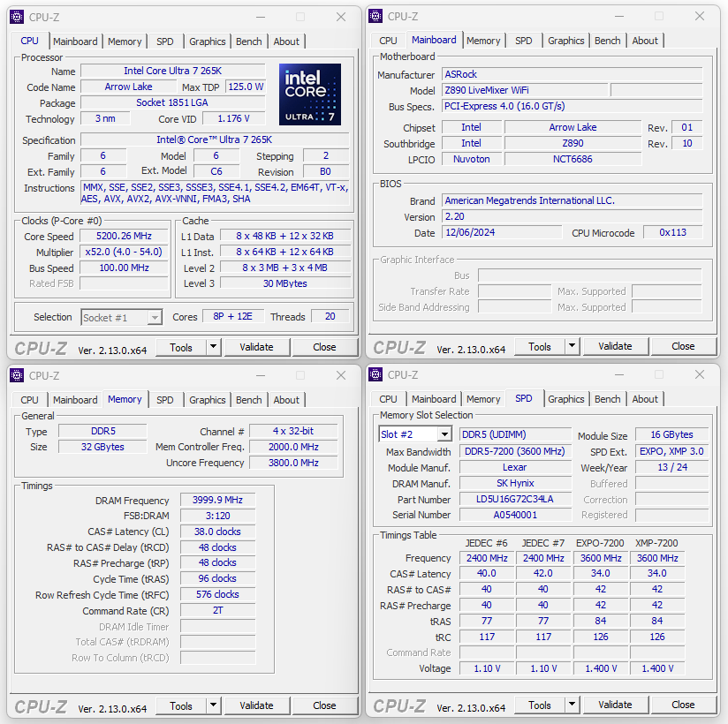Screen dimensions: 728x724
Task: Open Memory tab in the Mainboard window
Action: click(483, 41)
